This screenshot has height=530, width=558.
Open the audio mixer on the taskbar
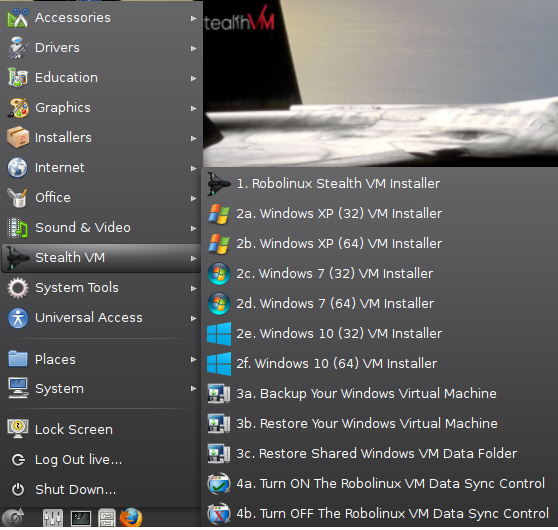(x=53, y=518)
